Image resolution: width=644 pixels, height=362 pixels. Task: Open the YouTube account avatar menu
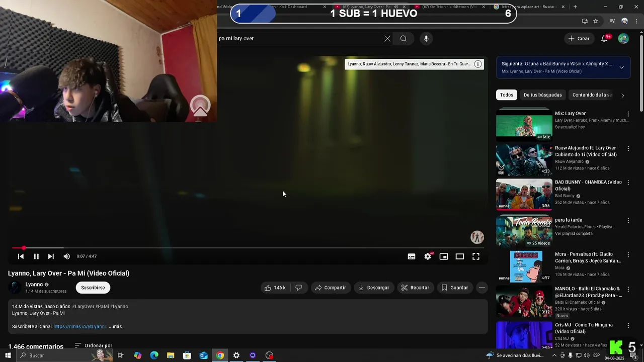click(623, 39)
